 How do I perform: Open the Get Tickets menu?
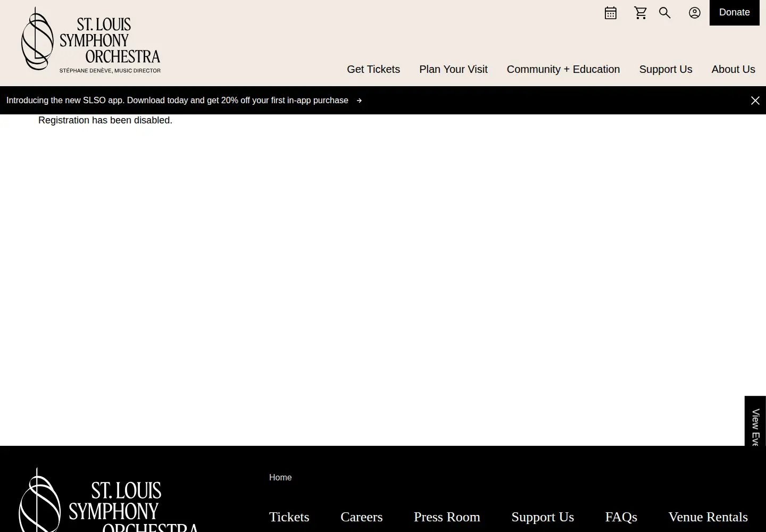373,69
